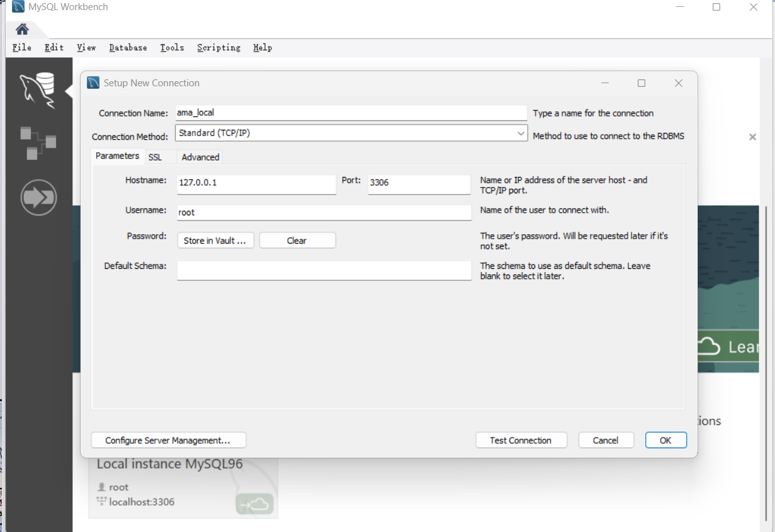
Task: Click the localhost:3306 text on tile
Action: (142, 502)
